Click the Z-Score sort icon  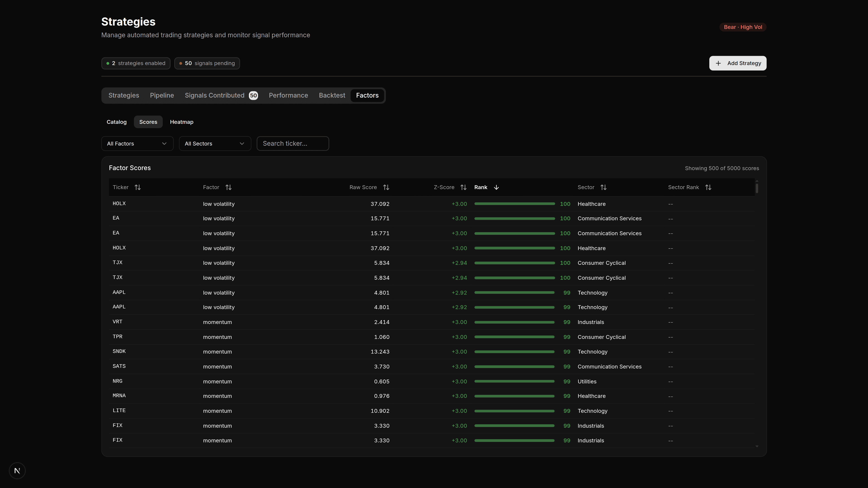click(463, 187)
